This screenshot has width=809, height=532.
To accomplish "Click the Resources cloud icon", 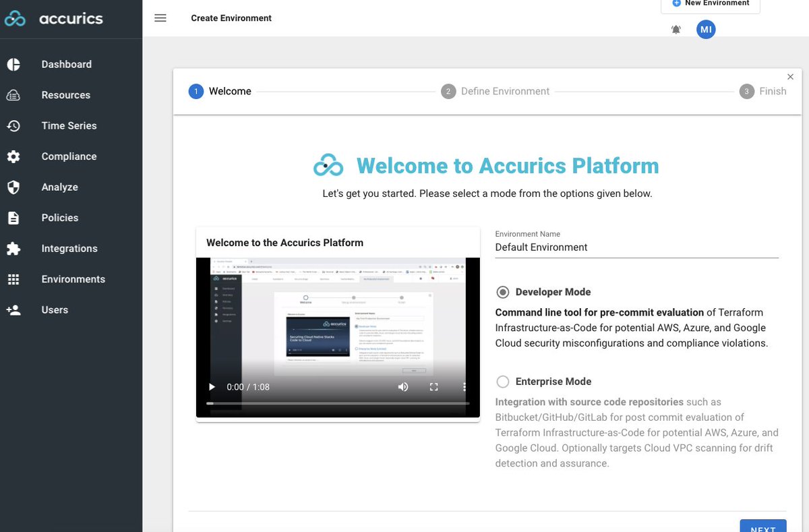I will coord(13,95).
